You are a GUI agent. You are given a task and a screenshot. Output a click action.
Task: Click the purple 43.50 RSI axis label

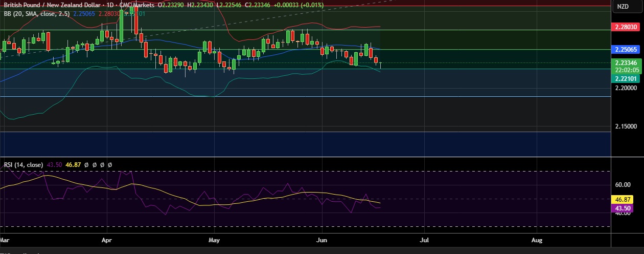[623, 208]
